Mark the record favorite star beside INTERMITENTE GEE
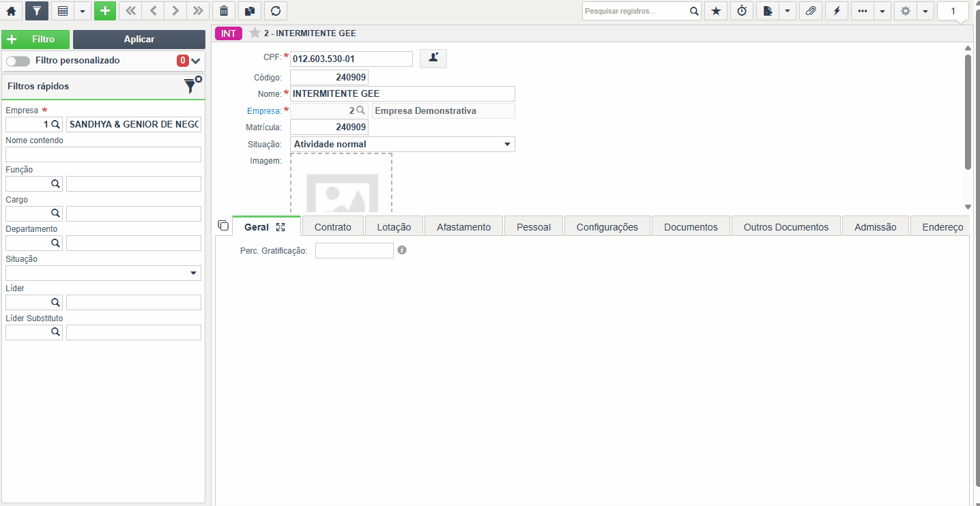This screenshot has height=506, width=980. click(x=255, y=33)
